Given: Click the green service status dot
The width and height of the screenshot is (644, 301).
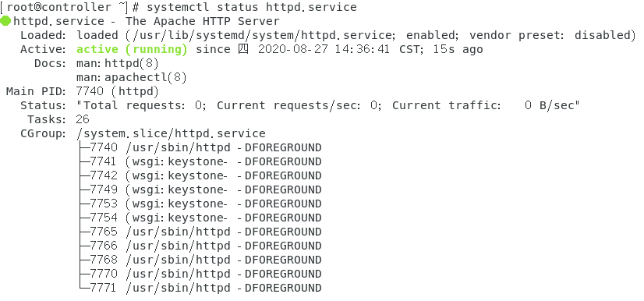Looking at the screenshot, I should pyautogui.click(x=5, y=21).
